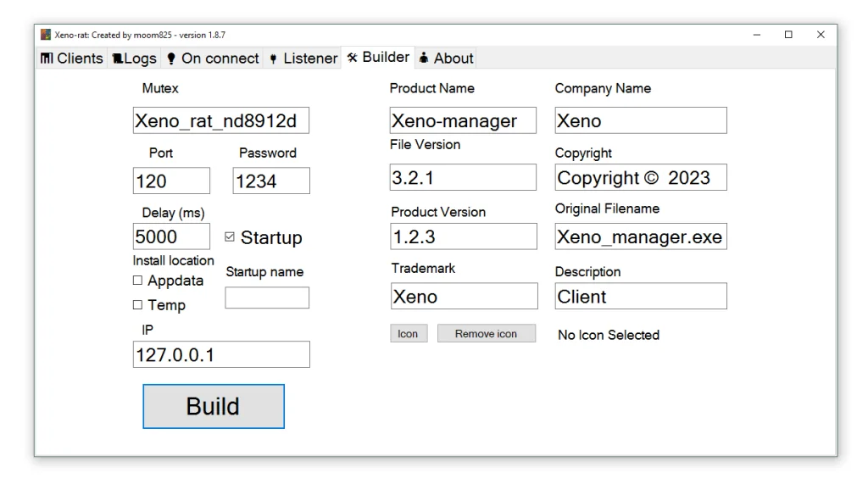Go to the On connect tab
The image size is (868, 495).
(212, 58)
